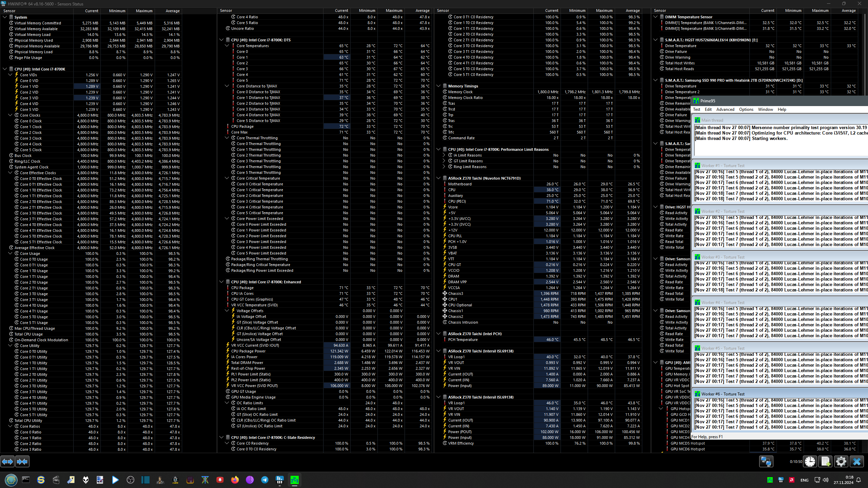Viewport: 868px width, 488px height.
Task: Open Firefox from the taskbar
Action: click(x=235, y=480)
